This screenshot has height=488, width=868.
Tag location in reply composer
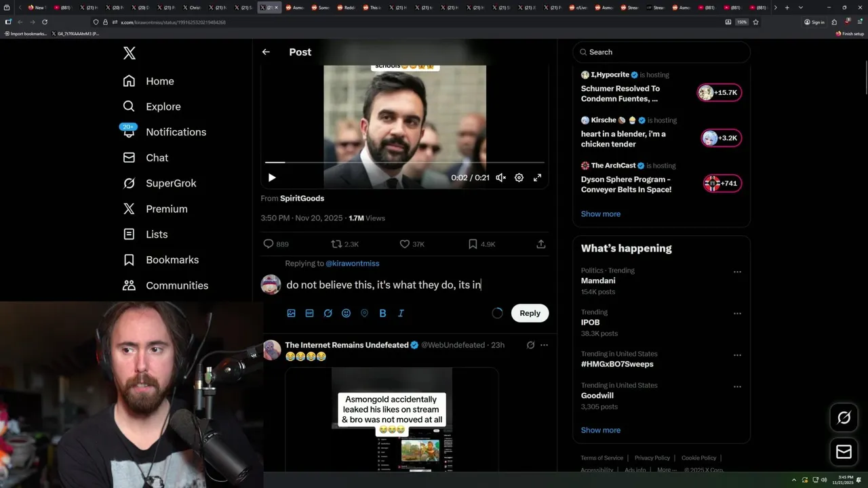tap(364, 313)
